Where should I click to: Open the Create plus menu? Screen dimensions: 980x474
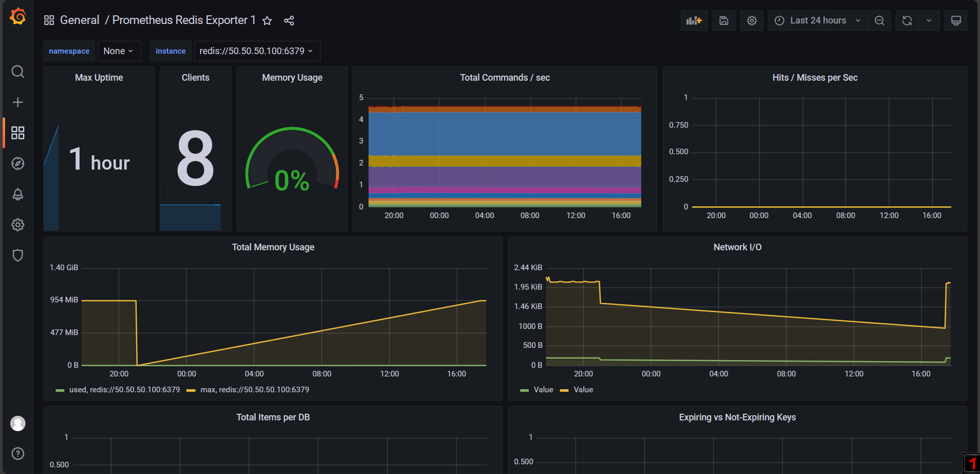click(18, 102)
